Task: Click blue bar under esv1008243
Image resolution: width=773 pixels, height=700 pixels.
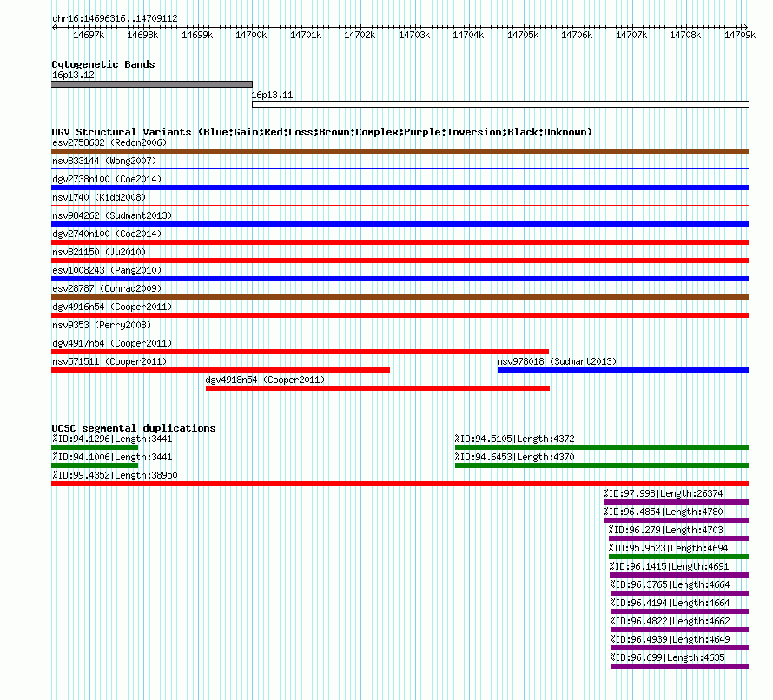Action: point(400,279)
